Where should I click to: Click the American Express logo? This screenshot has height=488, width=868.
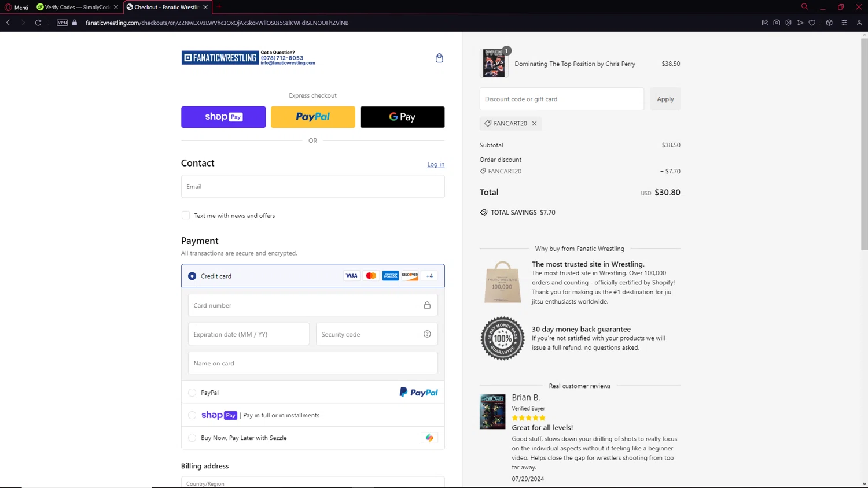coord(391,276)
